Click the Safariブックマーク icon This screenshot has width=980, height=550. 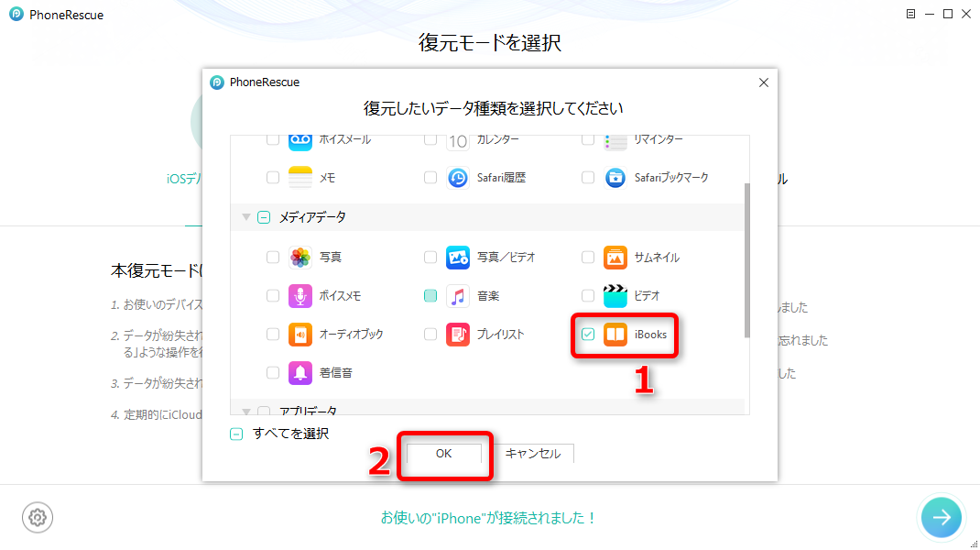tap(615, 178)
